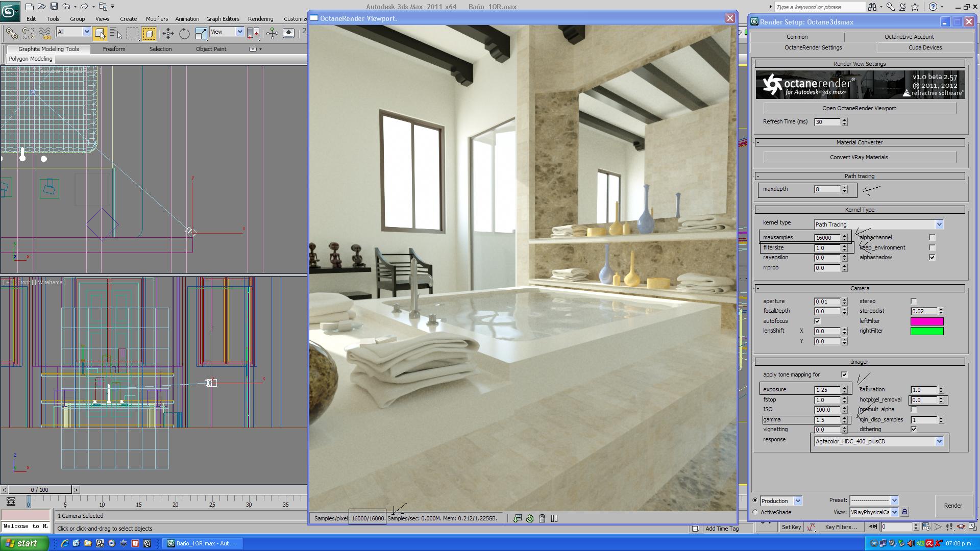
Task: Restart render with circular arrow icon
Action: pos(530,518)
